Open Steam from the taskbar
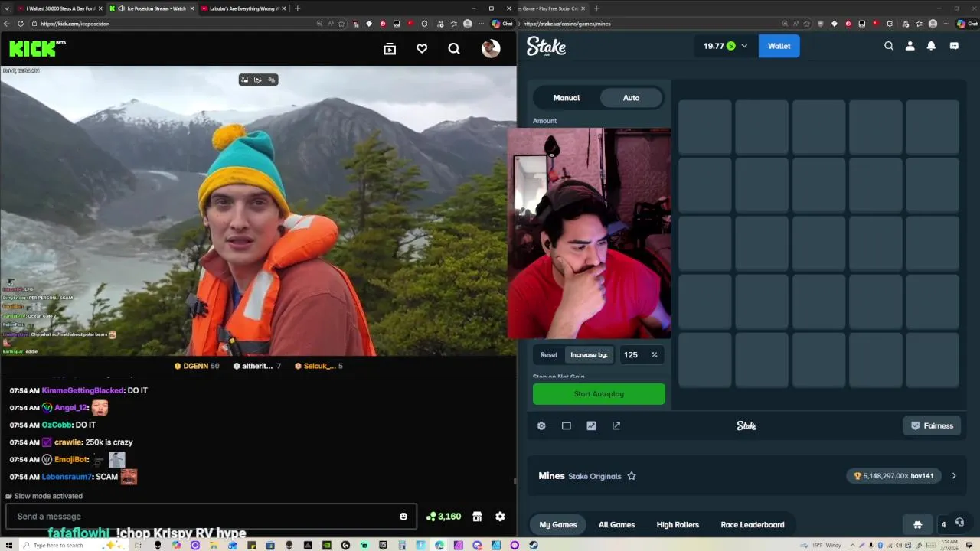Image resolution: width=980 pixels, height=551 pixels. point(534,545)
